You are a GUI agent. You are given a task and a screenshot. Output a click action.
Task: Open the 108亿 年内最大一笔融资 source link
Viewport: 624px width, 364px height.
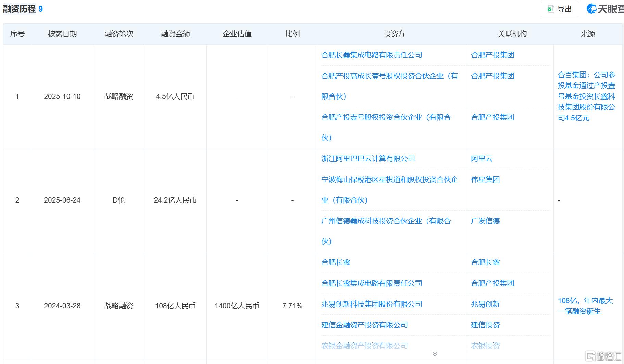[585, 306]
